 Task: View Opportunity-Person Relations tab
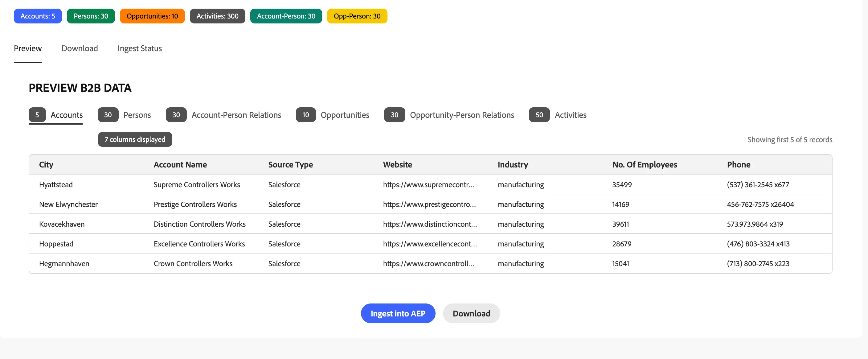[x=449, y=115]
